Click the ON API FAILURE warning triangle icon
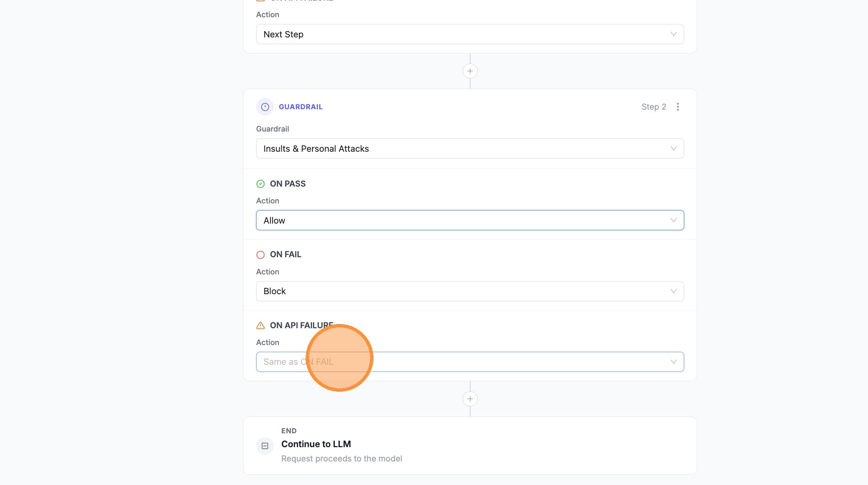The height and width of the screenshot is (485, 868). [260, 325]
